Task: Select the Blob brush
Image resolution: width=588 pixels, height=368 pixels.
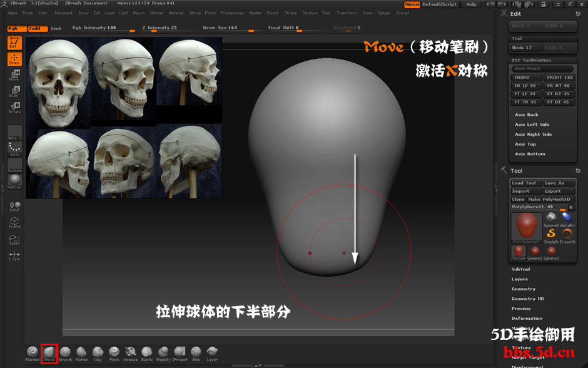Action: click(196, 354)
